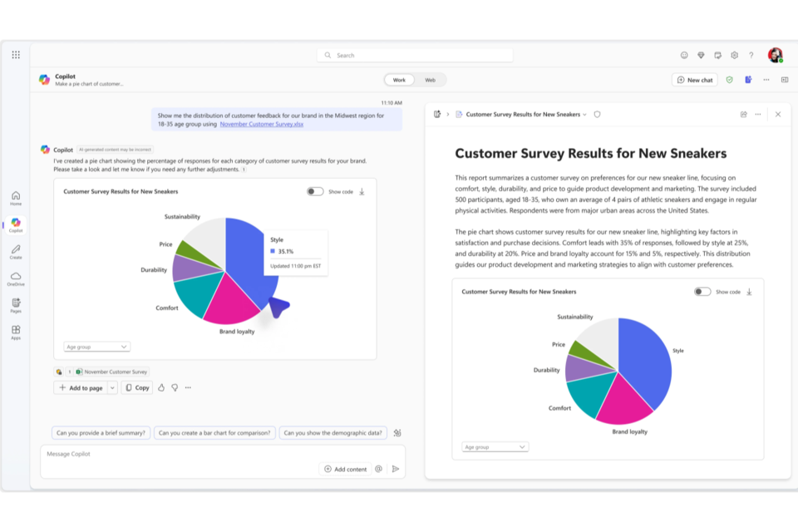
Task: Expand the Add to page dropdown arrow
Action: [112, 387]
